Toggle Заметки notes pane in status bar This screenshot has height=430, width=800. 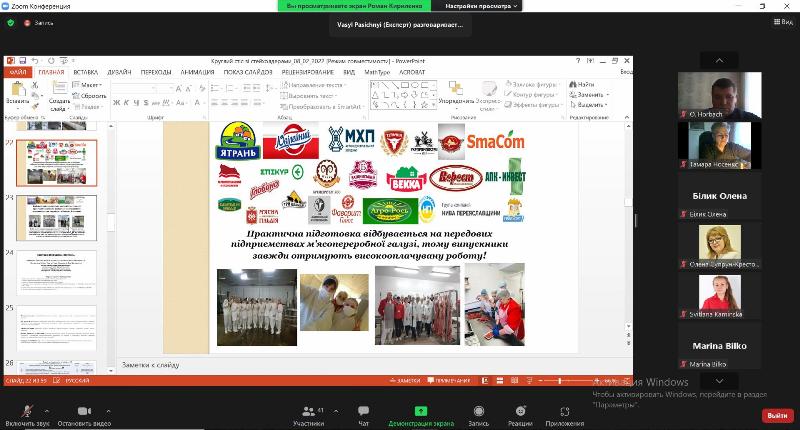[x=406, y=381]
